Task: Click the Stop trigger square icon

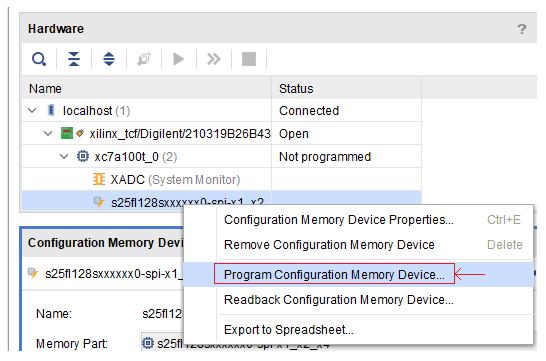Action: coord(249,59)
